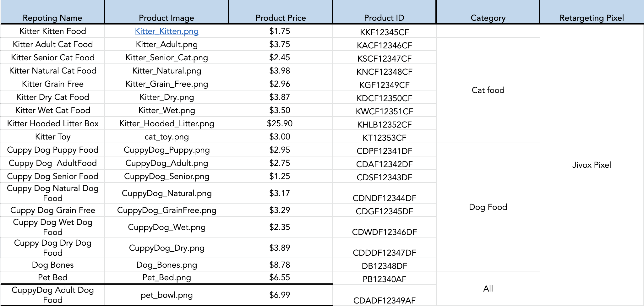This screenshot has height=306, width=644.
Task: Select the Jivox Pixel cell
Action: pos(592,165)
